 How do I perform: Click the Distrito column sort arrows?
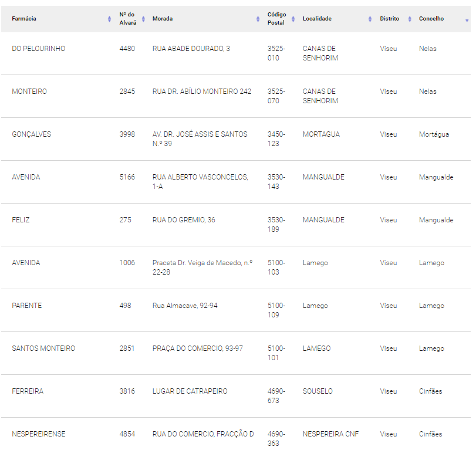pos(410,19)
